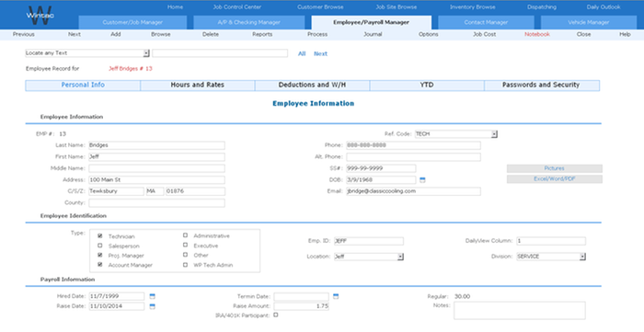Viewport: 644px width, 332px height.
Task: Click the All search link
Action: click(302, 53)
